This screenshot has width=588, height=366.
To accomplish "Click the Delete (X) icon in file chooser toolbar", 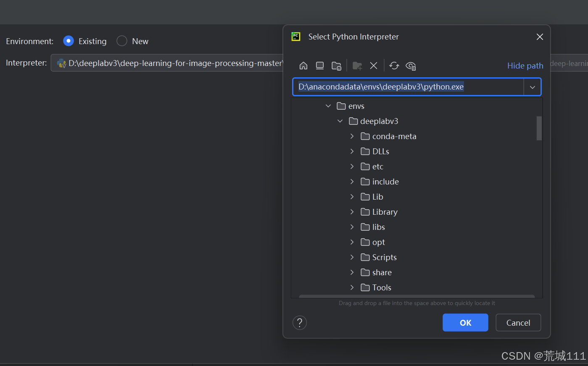I will pyautogui.click(x=374, y=66).
